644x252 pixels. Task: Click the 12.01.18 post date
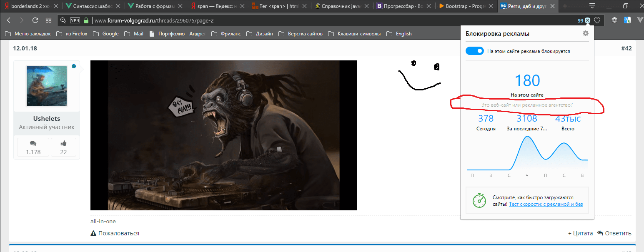[x=25, y=48]
